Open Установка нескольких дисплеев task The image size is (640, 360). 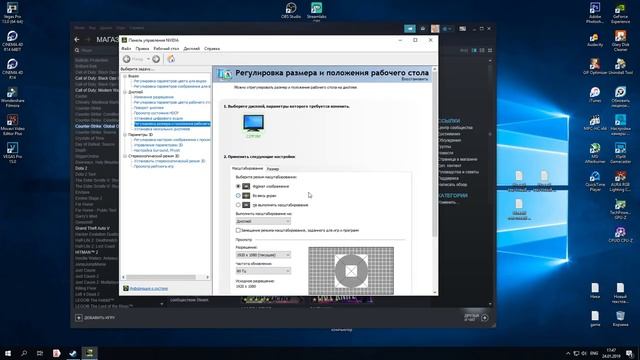coord(162,129)
